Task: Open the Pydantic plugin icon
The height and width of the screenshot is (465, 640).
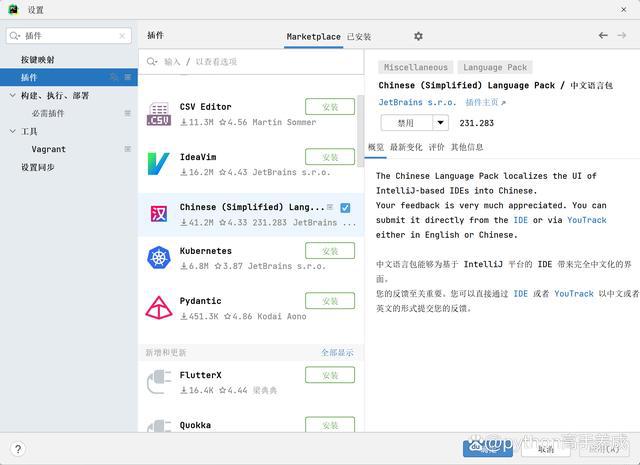Action: pyautogui.click(x=158, y=307)
